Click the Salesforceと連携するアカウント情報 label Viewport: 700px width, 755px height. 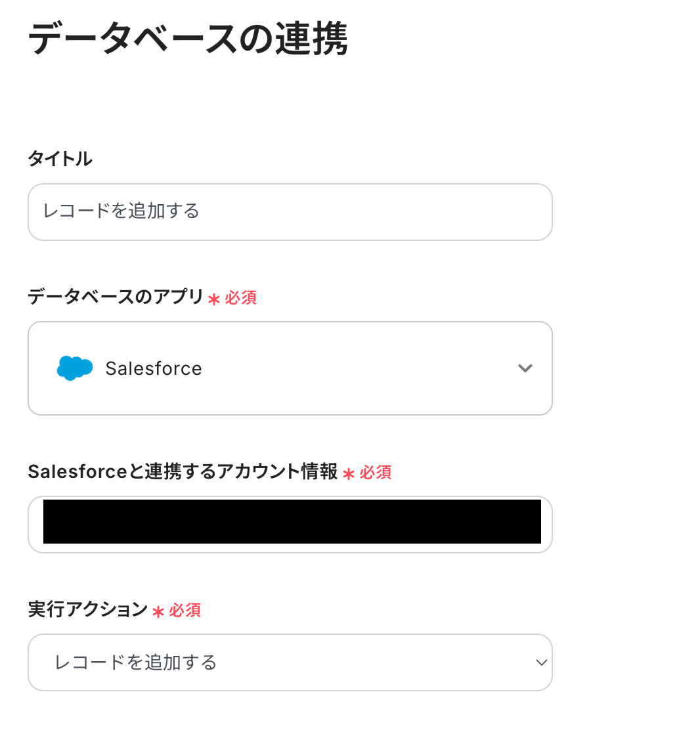tap(183, 471)
